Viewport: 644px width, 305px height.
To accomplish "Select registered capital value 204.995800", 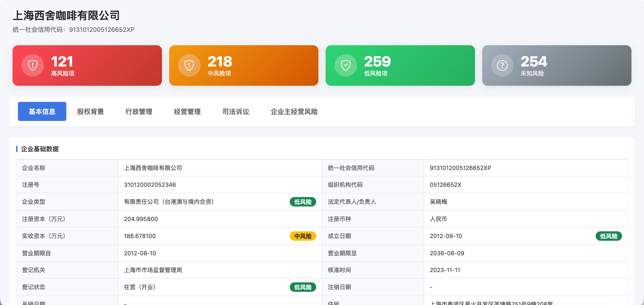I will tap(141, 219).
